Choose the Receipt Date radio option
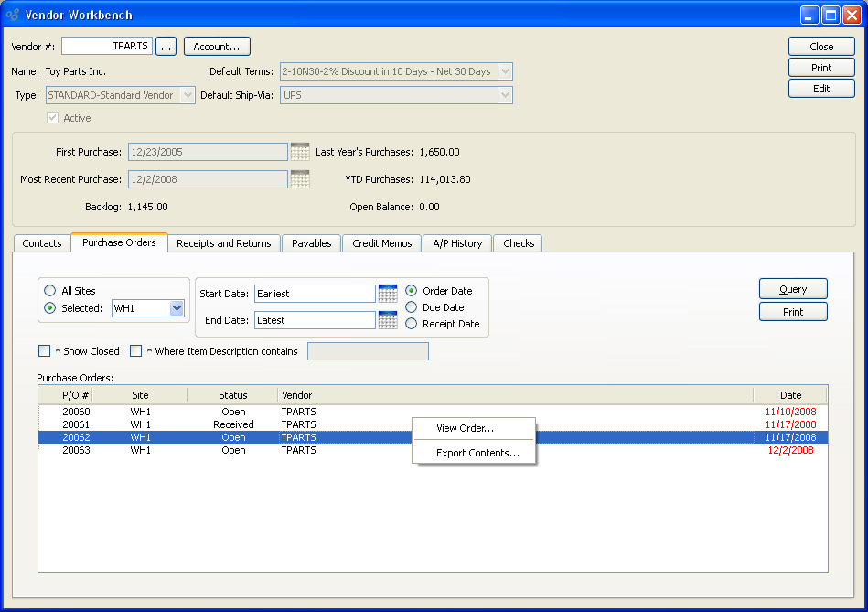868x612 pixels. point(412,324)
